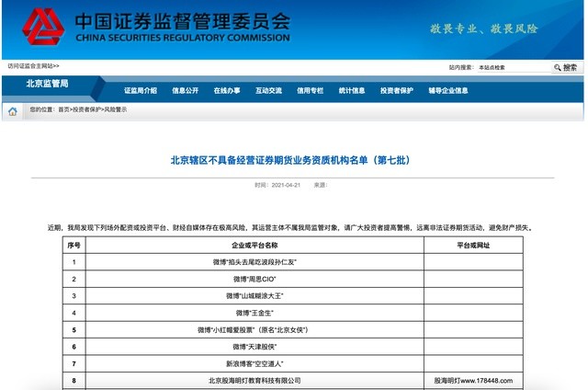Open the 投资者保护 menu item
The height and width of the screenshot is (390, 588).
click(396, 90)
